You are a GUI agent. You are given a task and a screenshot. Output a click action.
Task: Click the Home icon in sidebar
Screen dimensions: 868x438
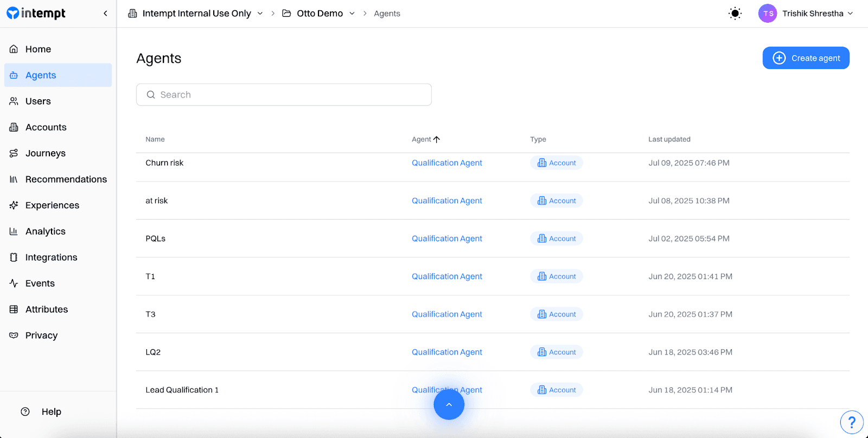point(14,49)
